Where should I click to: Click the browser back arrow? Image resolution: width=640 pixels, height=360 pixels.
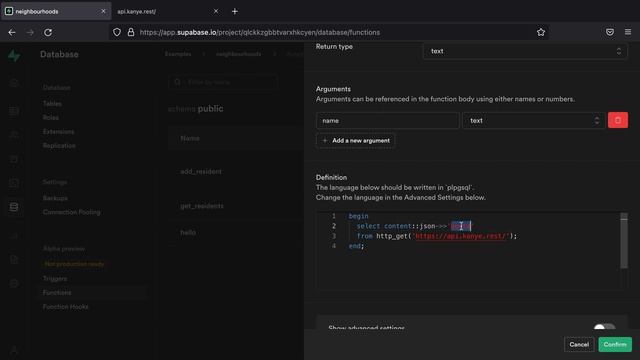click(x=12, y=32)
